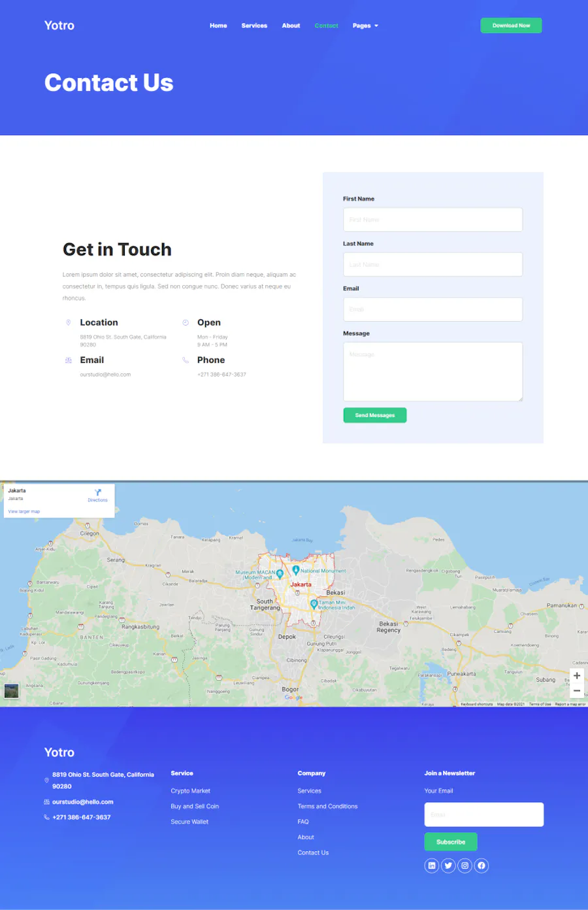Focus the Email field in the contact form
This screenshot has height=910, width=588.
tap(433, 310)
